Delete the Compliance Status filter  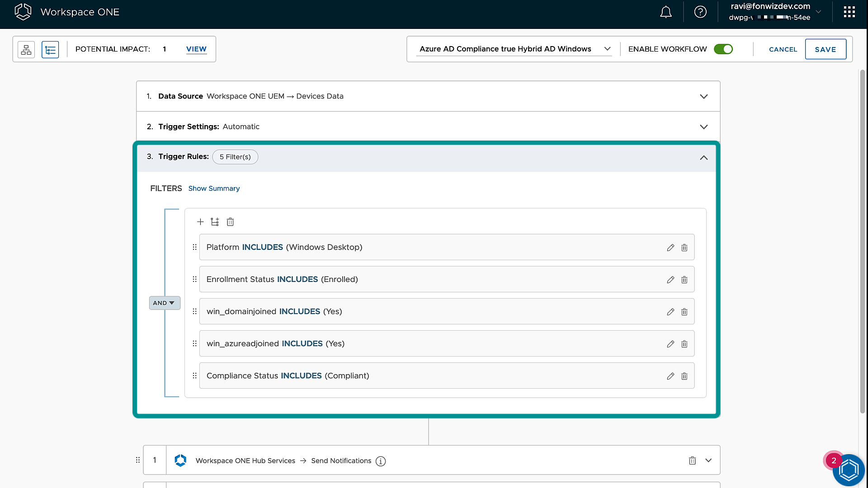click(684, 376)
